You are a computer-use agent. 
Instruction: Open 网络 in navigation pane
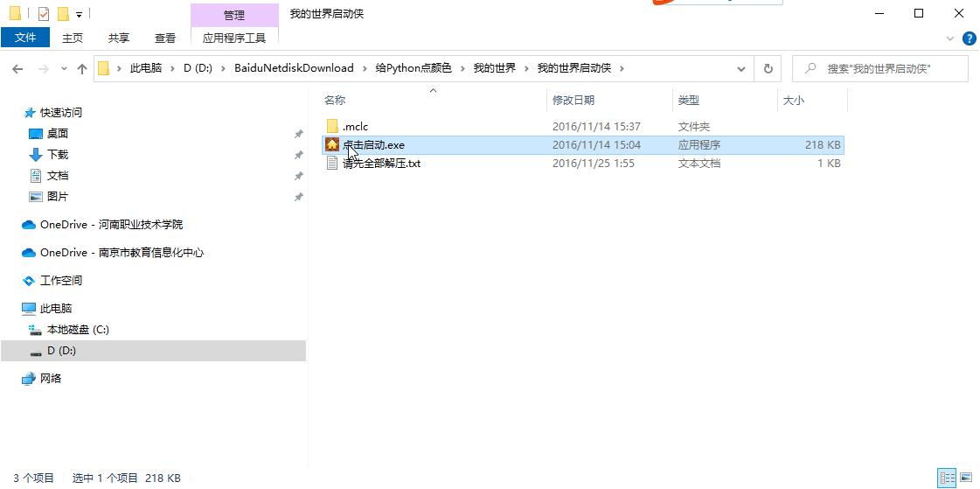(x=50, y=378)
